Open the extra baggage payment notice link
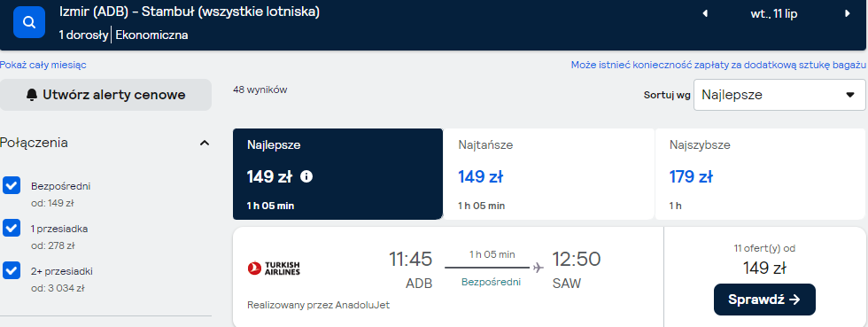The width and height of the screenshot is (868, 327). click(x=718, y=65)
